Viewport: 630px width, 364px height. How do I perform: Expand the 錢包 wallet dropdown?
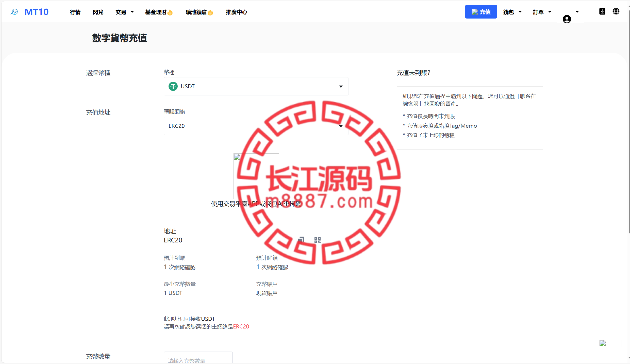click(x=512, y=12)
